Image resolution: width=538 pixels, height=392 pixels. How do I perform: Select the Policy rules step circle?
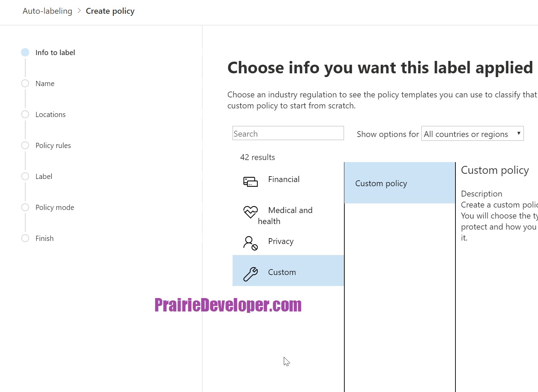coord(25,145)
